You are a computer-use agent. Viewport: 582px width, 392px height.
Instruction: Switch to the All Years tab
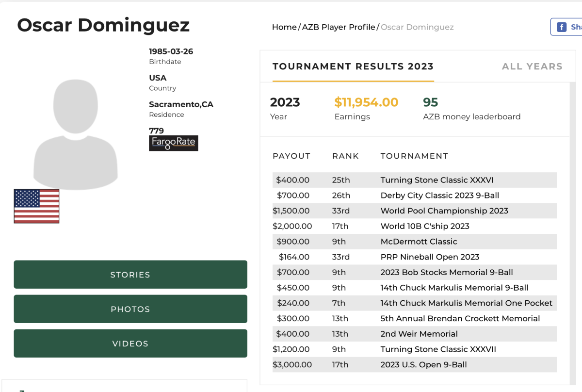click(532, 66)
